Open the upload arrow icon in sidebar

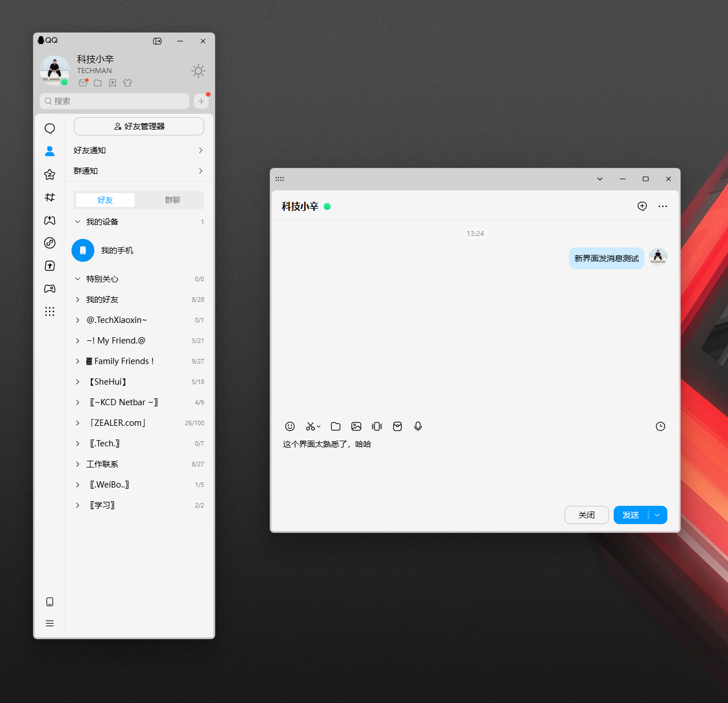pyautogui.click(x=50, y=266)
